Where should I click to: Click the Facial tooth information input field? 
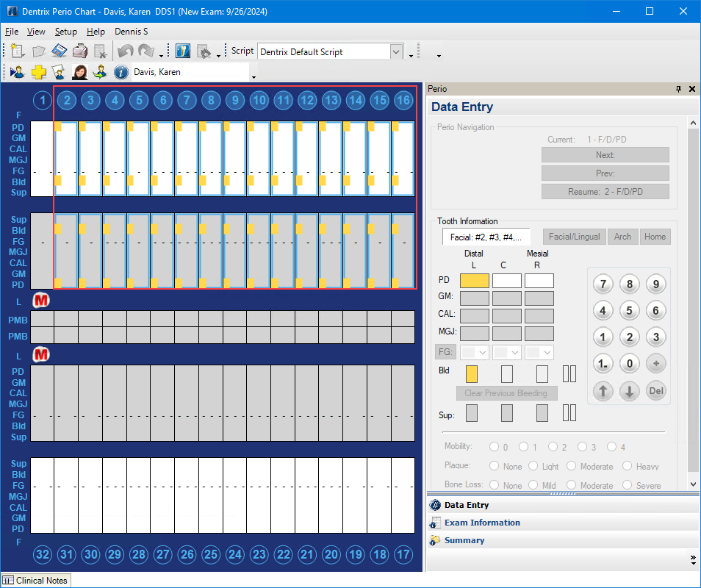[486, 237]
